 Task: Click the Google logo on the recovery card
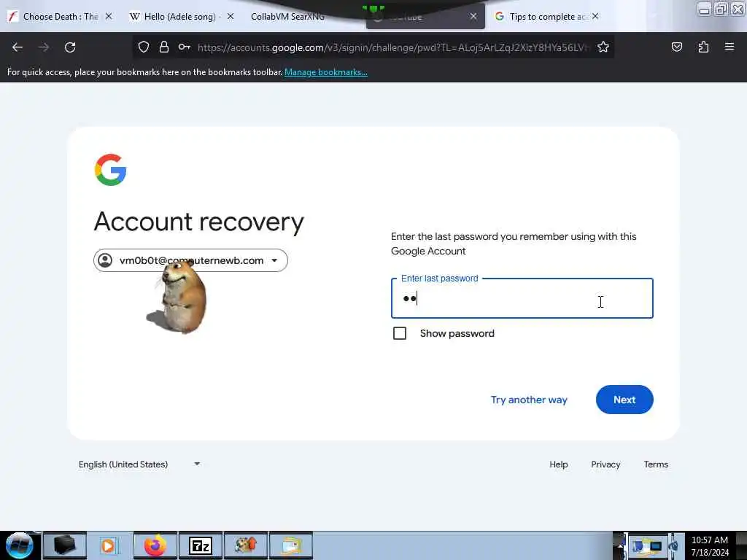(x=111, y=169)
